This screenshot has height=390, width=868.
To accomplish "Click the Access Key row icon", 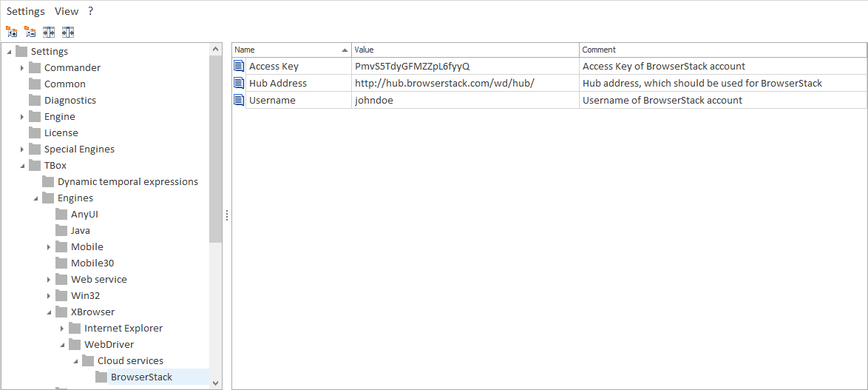I will pyautogui.click(x=239, y=67).
